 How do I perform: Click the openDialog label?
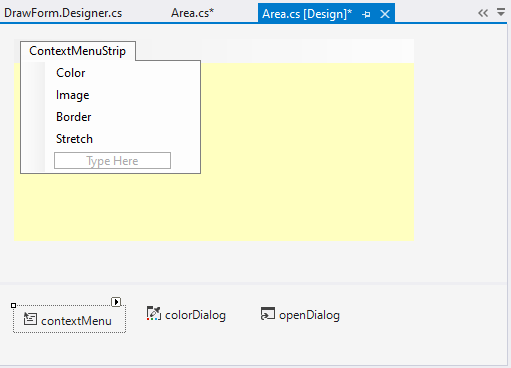[x=309, y=315]
